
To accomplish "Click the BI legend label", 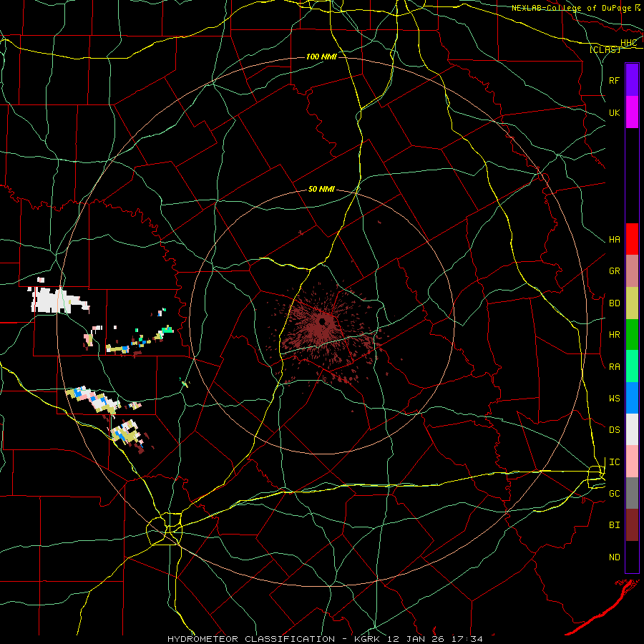I will [x=614, y=525].
